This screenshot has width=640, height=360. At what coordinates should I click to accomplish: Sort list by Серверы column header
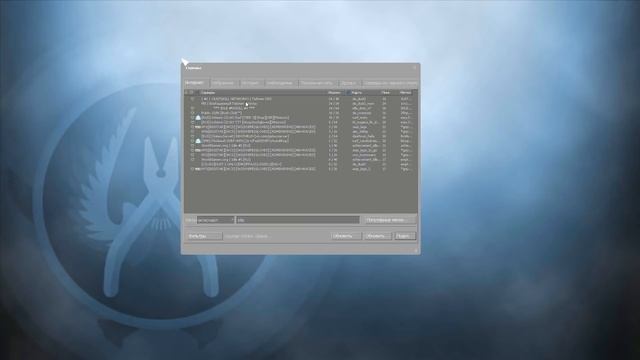[x=263, y=93]
